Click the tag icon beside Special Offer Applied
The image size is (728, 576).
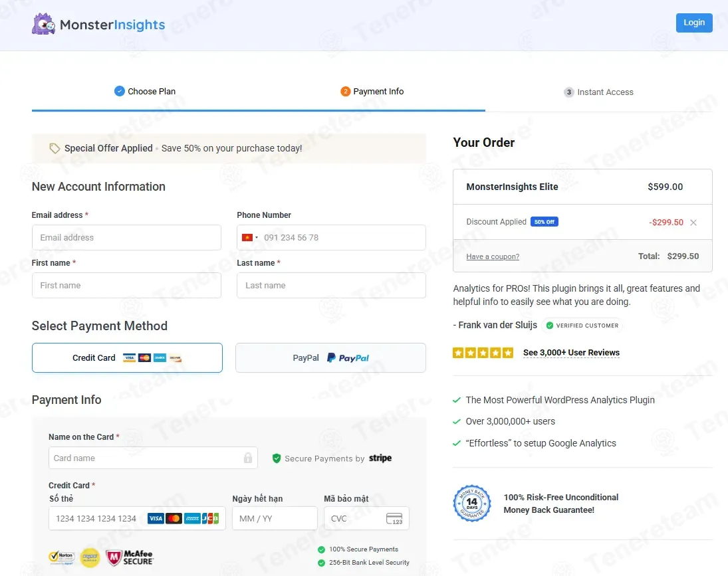pyautogui.click(x=55, y=148)
